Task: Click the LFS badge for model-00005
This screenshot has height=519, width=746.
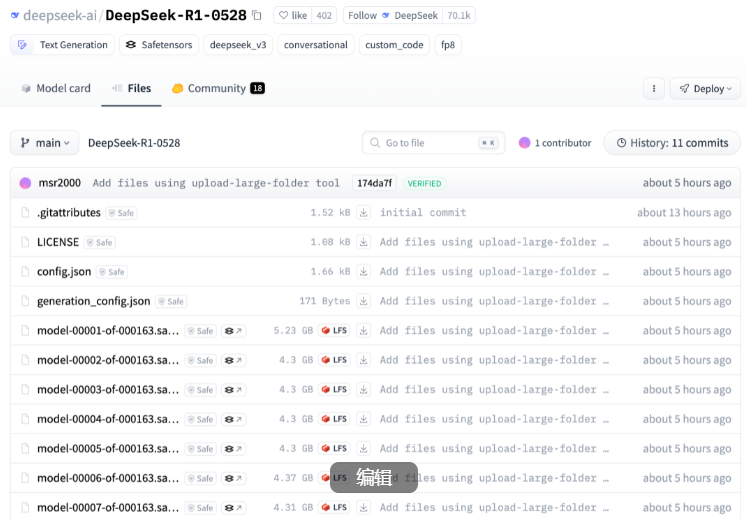Action: tap(334, 449)
